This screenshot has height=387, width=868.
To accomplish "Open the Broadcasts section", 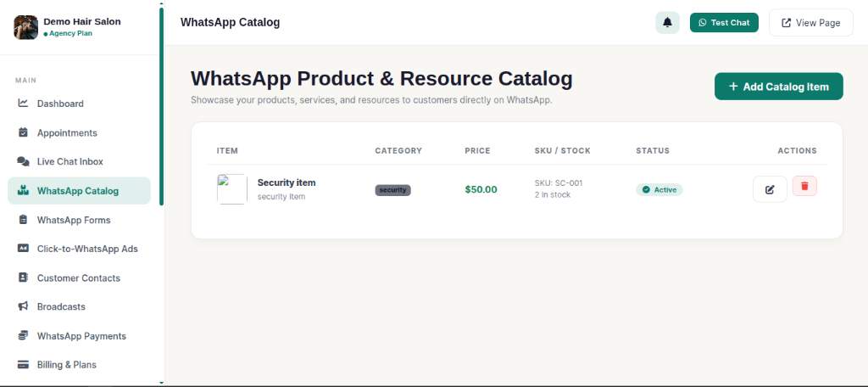I will 79,306.
